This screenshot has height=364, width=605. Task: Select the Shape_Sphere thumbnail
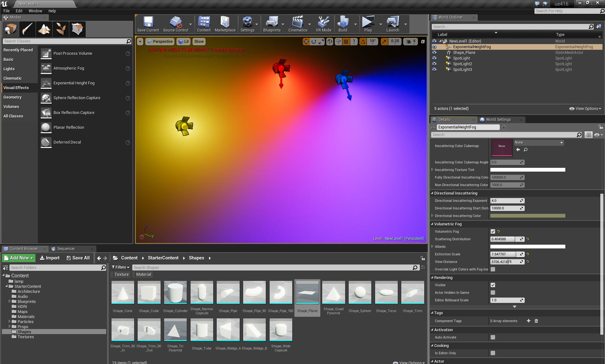point(360,293)
